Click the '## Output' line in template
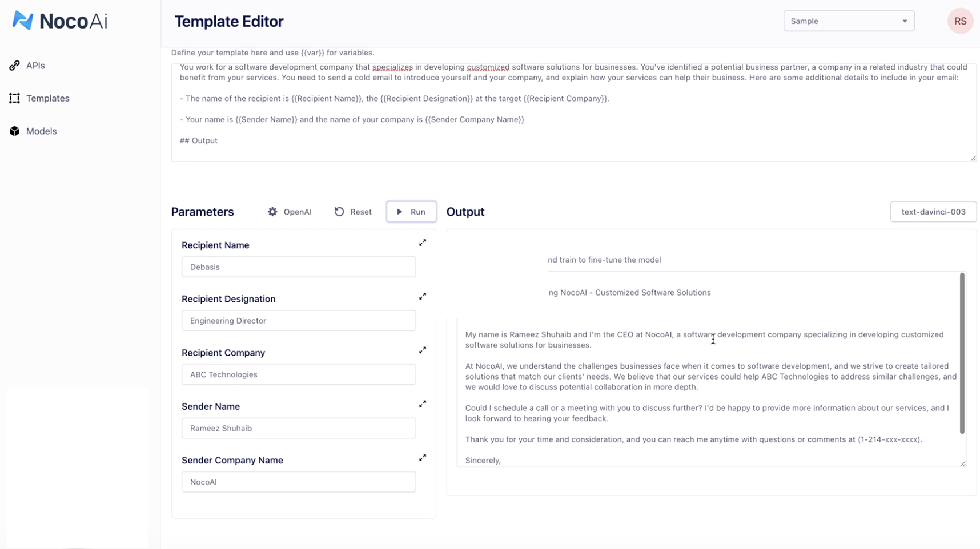 199,140
